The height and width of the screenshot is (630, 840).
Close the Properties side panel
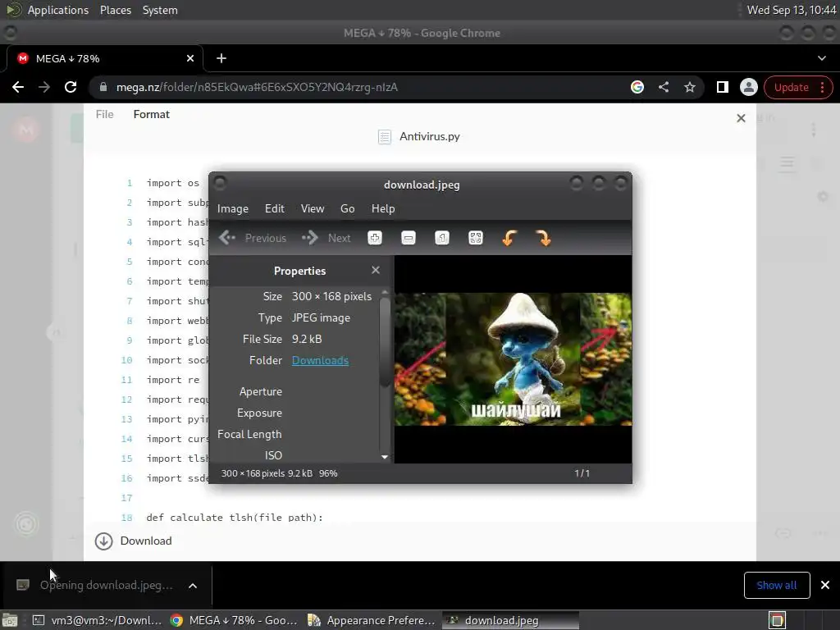[376, 270]
